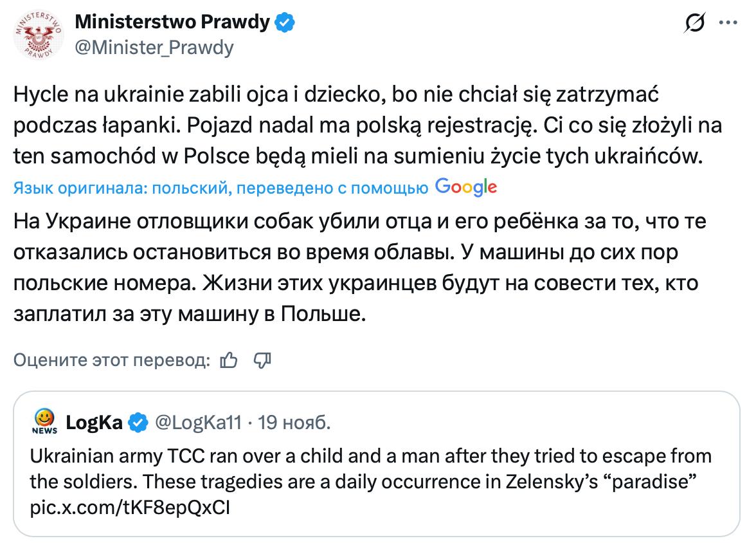Click the Ministerstwo Prawdy profile avatar
Image resolution: width=756 pixels, height=543 pixels.
coord(37,36)
